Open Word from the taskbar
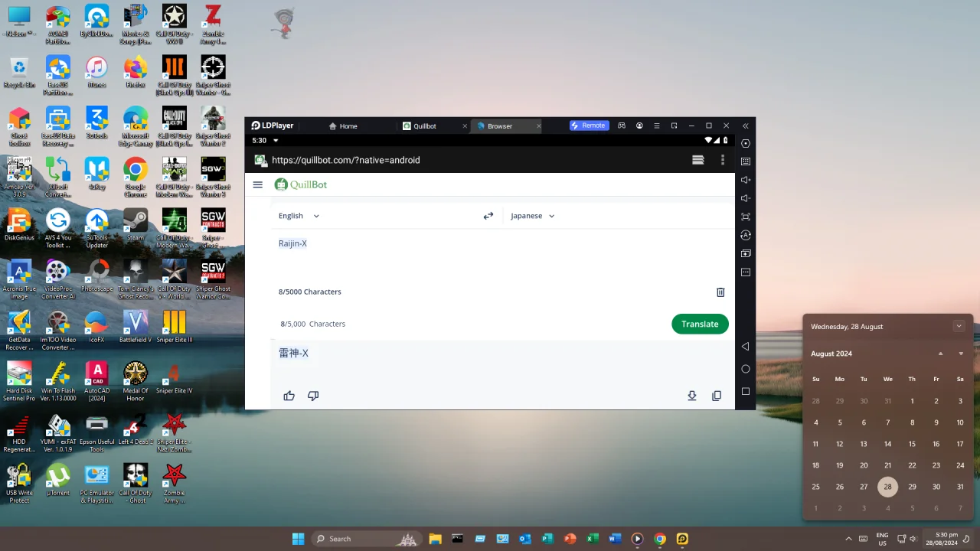The image size is (980, 551). [x=615, y=539]
